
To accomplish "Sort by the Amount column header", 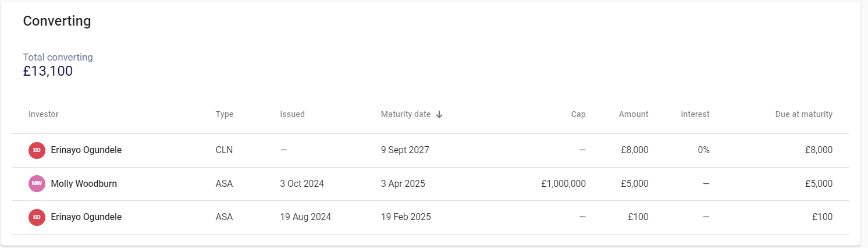I will tap(633, 115).
